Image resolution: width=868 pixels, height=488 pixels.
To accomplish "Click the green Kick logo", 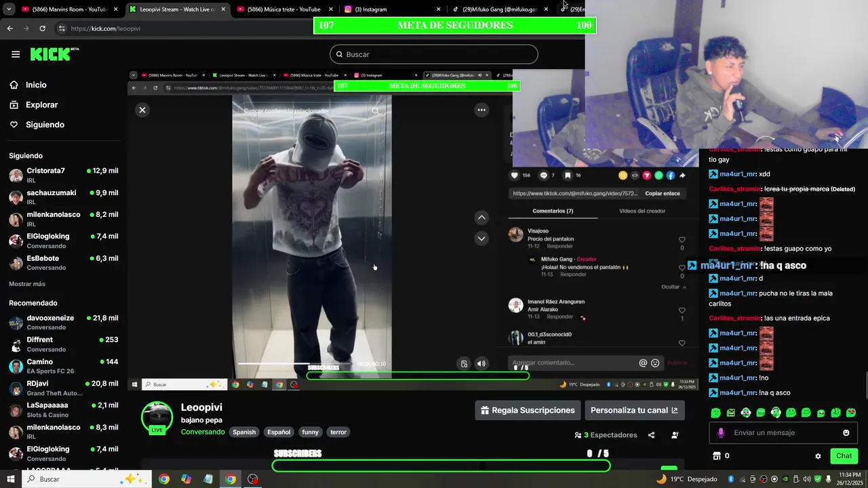I will [x=54, y=54].
